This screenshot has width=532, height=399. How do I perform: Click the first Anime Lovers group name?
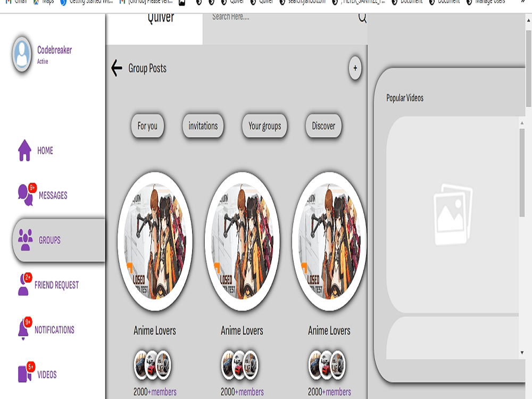pos(155,330)
